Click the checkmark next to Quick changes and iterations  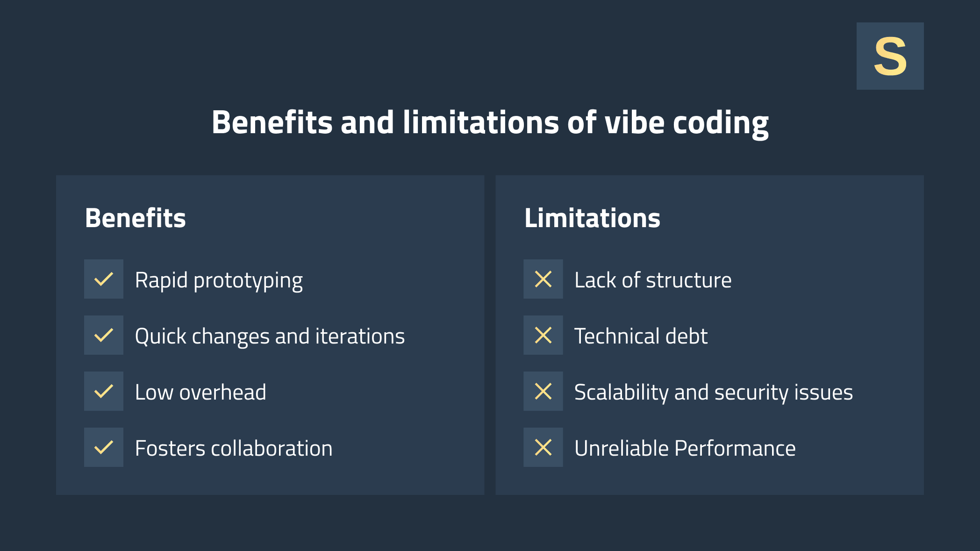[x=104, y=335]
